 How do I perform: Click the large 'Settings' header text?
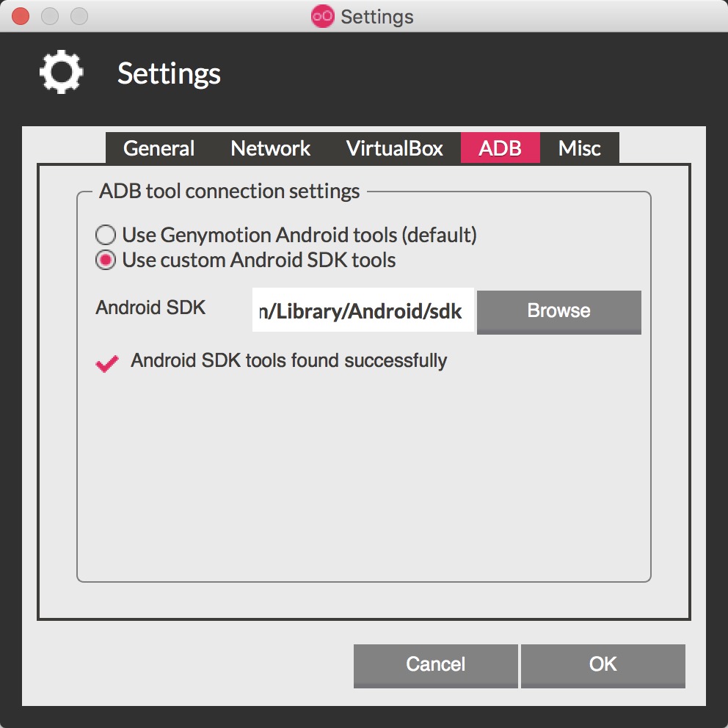169,73
